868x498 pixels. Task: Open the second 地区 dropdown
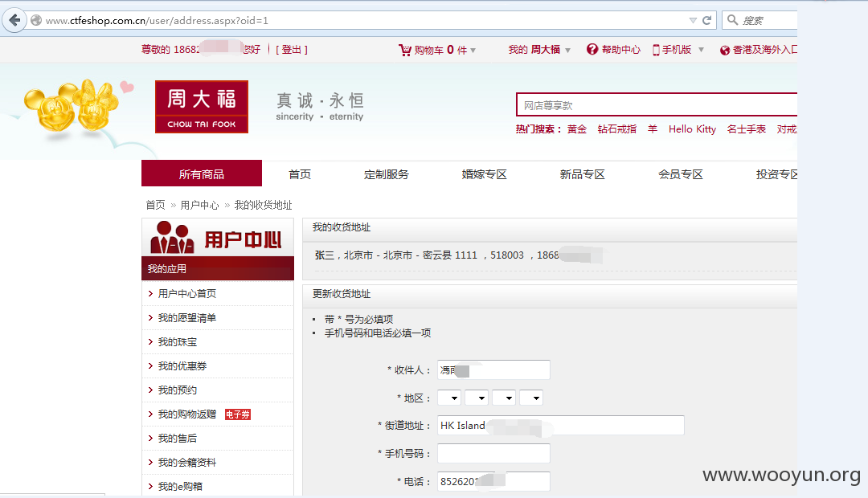click(x=476, y=398)
